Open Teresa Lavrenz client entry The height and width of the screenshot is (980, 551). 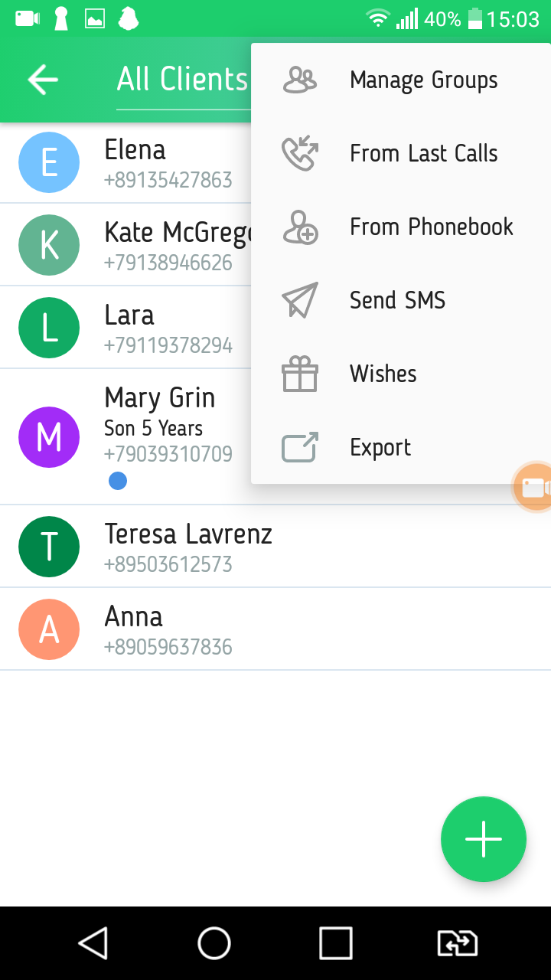pos(187,546)
